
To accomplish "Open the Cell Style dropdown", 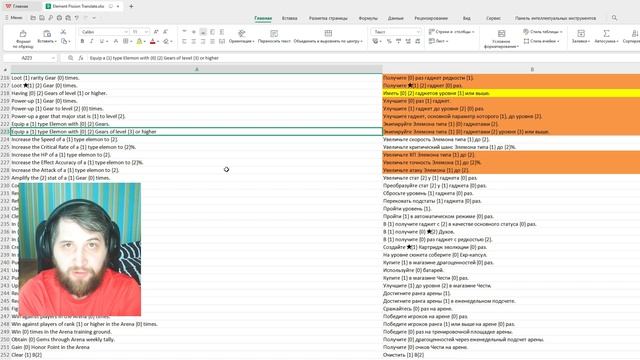I will tap(541, 41).
